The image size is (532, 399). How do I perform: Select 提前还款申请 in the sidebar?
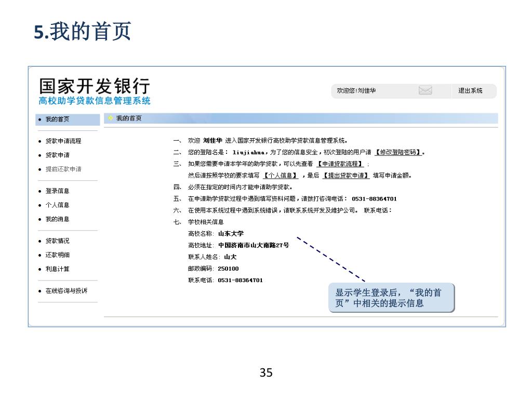click(63, 169)
